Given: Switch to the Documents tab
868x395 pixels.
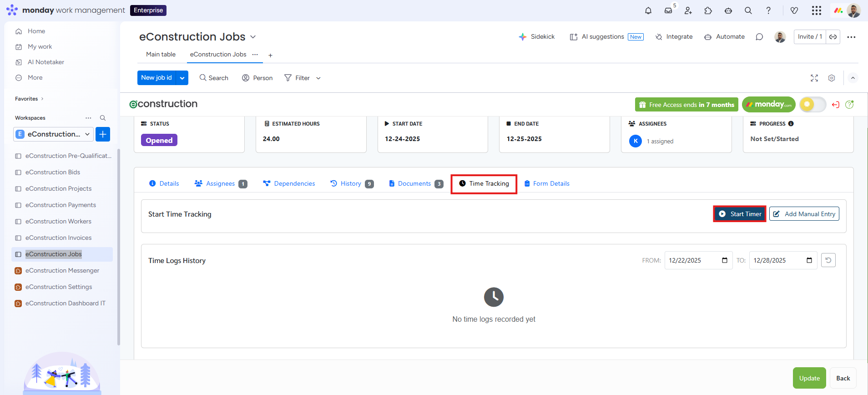Looking at the screenshot, I should coord(414,183).
